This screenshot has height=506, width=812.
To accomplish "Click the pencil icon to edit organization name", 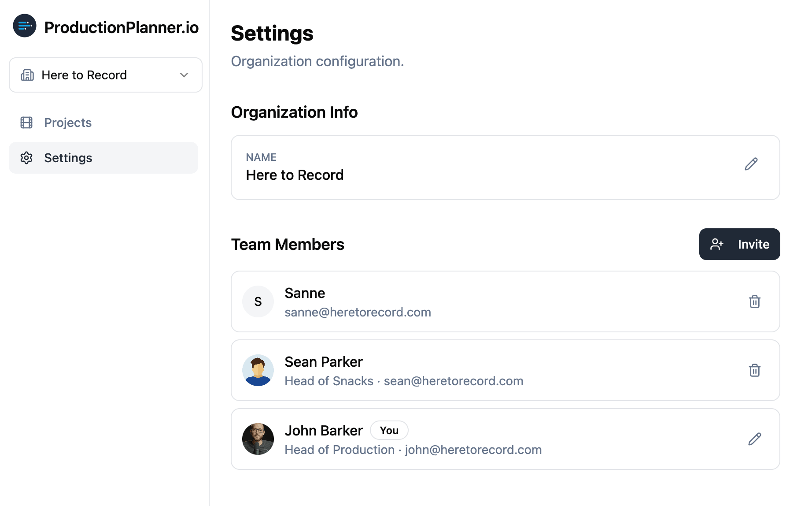I will [x=751, y=164].
